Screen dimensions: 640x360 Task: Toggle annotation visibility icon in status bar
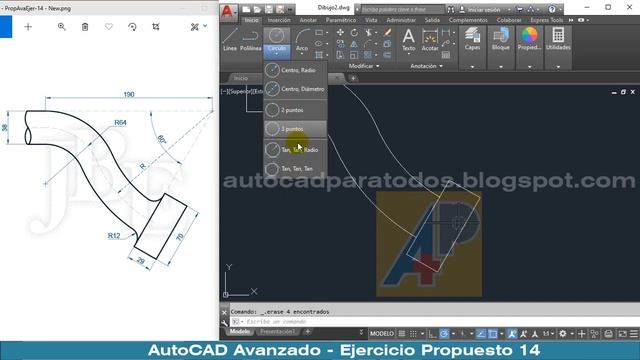coord(512,334)
